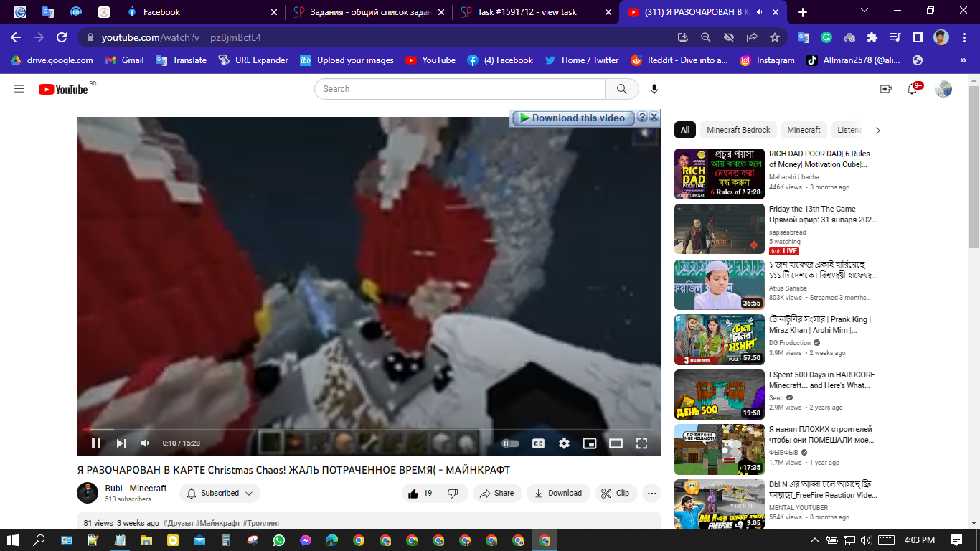Open URL Expander bookmark

pyautogui.click(x=253, y=60)
